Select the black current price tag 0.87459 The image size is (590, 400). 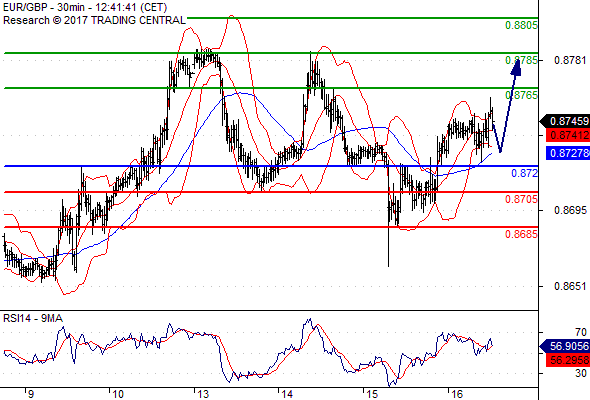pyautogui.click(x=565, y=121)
